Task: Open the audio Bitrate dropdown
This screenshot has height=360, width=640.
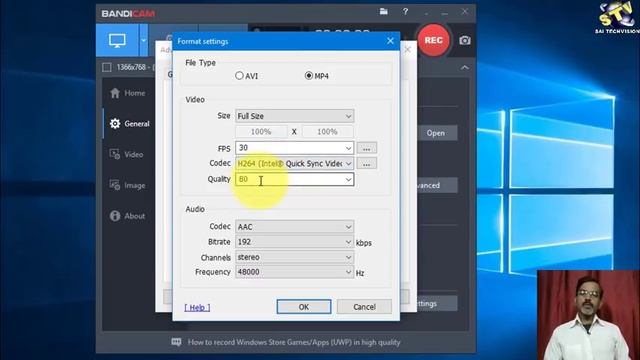Action: pos(294,242)
